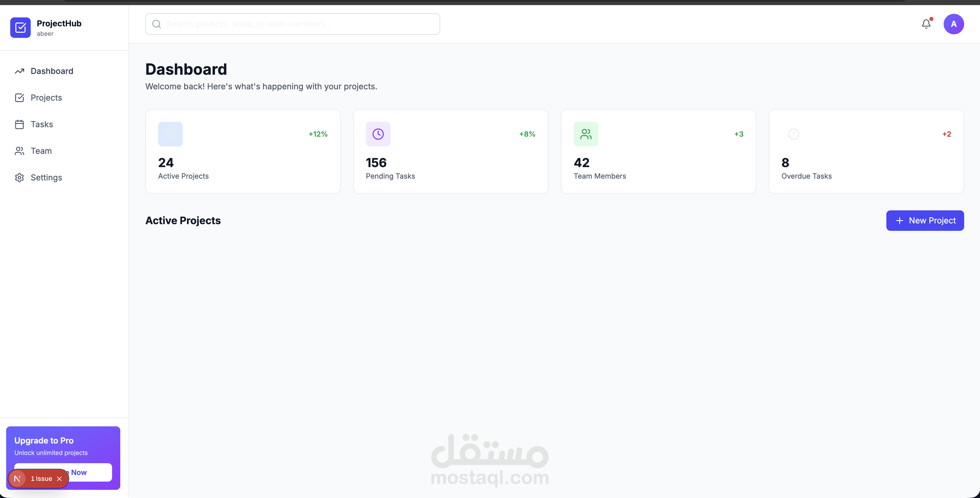Navigate to Tasks in the sidebar
Image resolution: width=980 pixels, height=498 pixels.
click(x=64, y=124)
